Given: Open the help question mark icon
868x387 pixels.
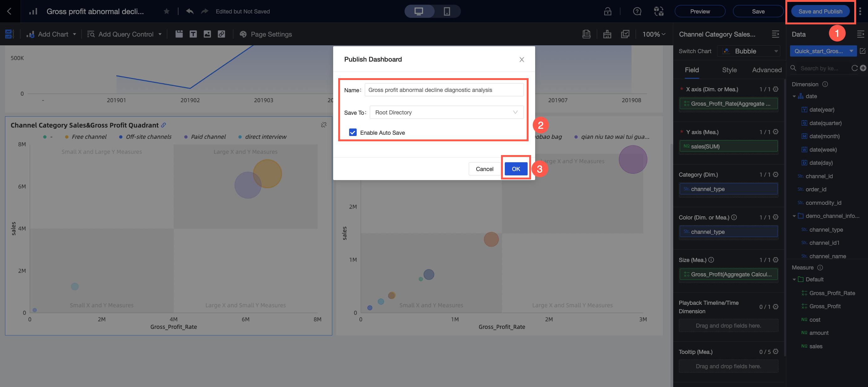Looking at the screenshot, I should (x=637, y=12).
